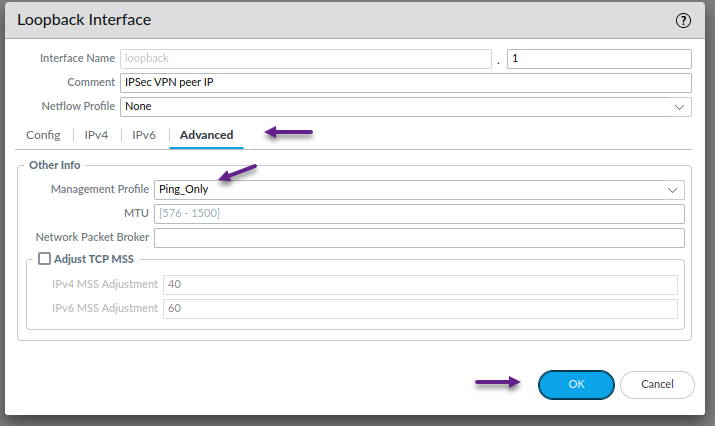Click the greyed loopback Interface Name field
Image resolution: width=715 pixels, height=426 pixels.
306,59
